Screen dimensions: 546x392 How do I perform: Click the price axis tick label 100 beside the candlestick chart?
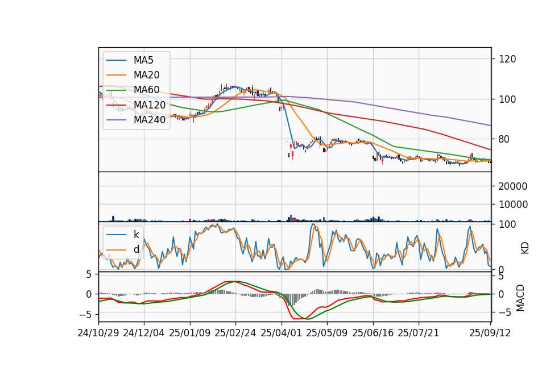(507, 99)
